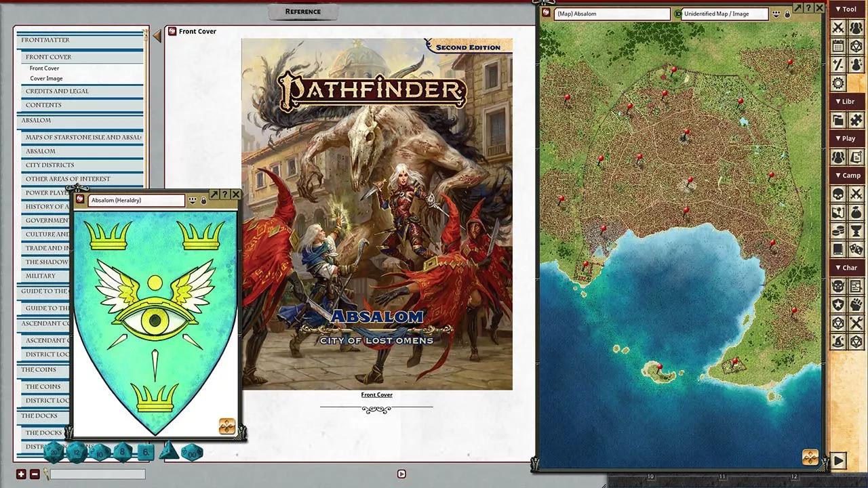
Task: Click the chat entry field at the bottom
Action: click(x=98, y=474)
